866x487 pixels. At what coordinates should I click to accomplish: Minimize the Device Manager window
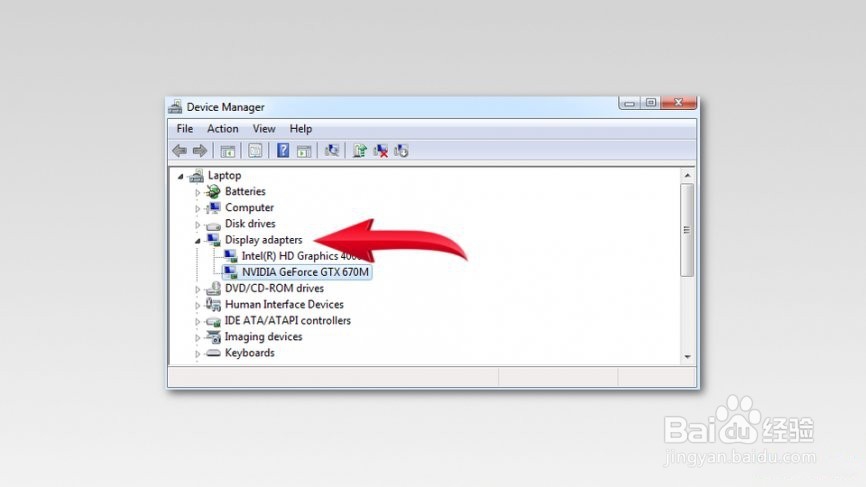coord(630,103)
